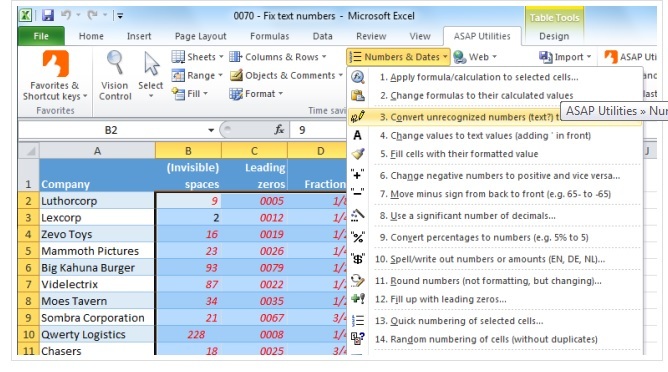This screenshot has height=372, width=668.
Task: Open the Columns & Rows dropdown
Action: (x=278, y=57)
